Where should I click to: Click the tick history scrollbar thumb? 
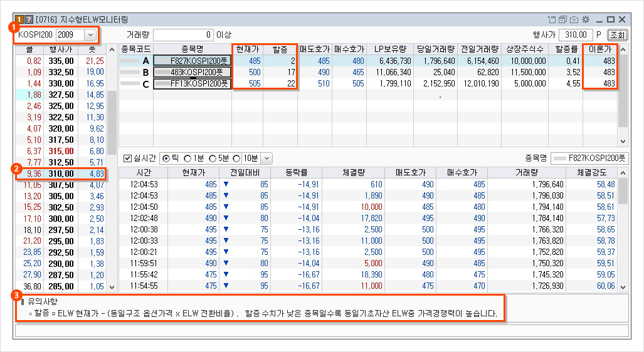coord(623,191)
